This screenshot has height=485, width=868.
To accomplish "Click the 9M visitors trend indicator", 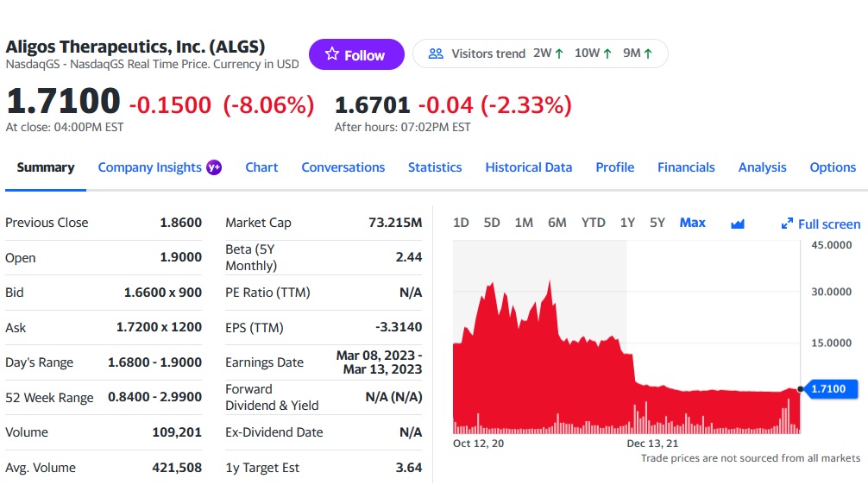I will [x=637, y=54].
